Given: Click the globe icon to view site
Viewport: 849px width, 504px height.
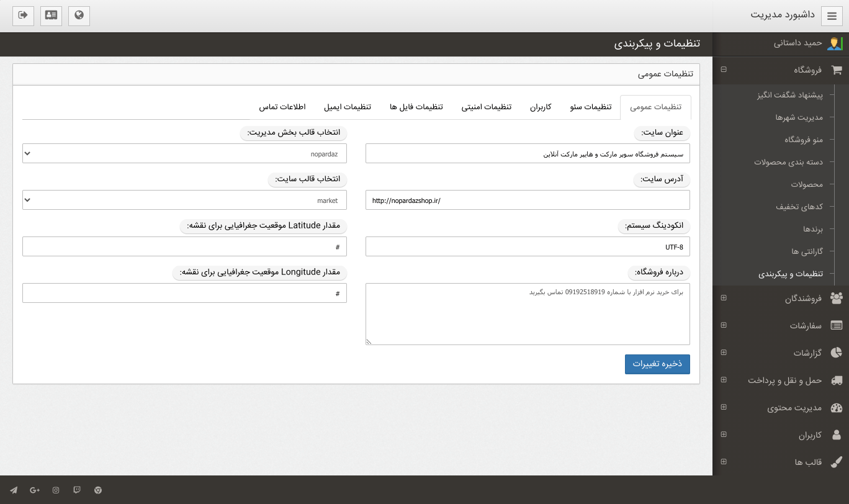Looking at the screenshot, I should point(79,16).
